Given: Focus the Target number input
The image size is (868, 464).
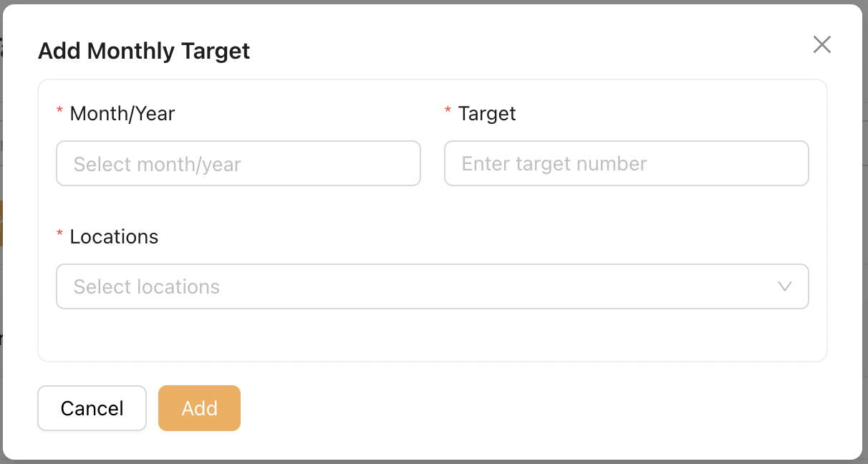Looking at the screenshot, I should (626, 163).
